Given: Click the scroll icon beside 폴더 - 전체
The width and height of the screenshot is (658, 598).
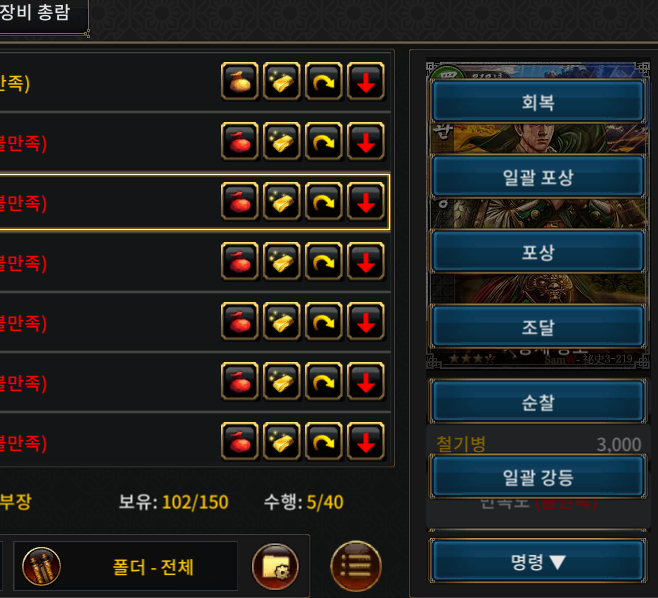Looking at the screenshot, I should coord(41,566).
